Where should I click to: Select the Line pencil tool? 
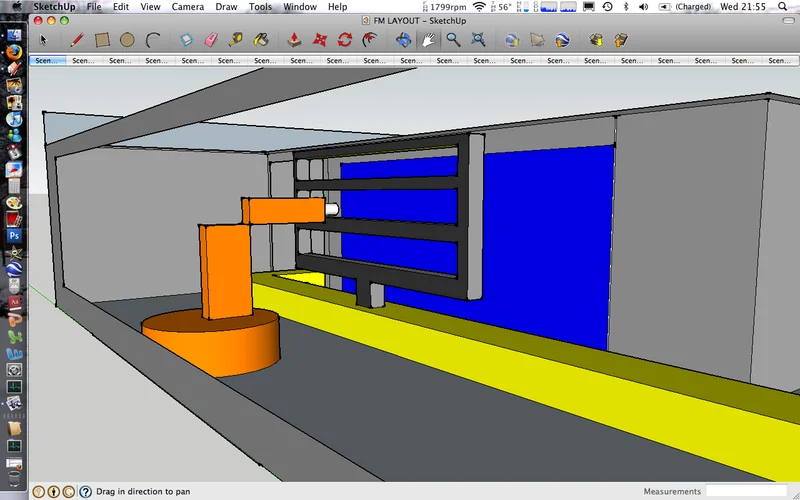(x=77, y=40)
